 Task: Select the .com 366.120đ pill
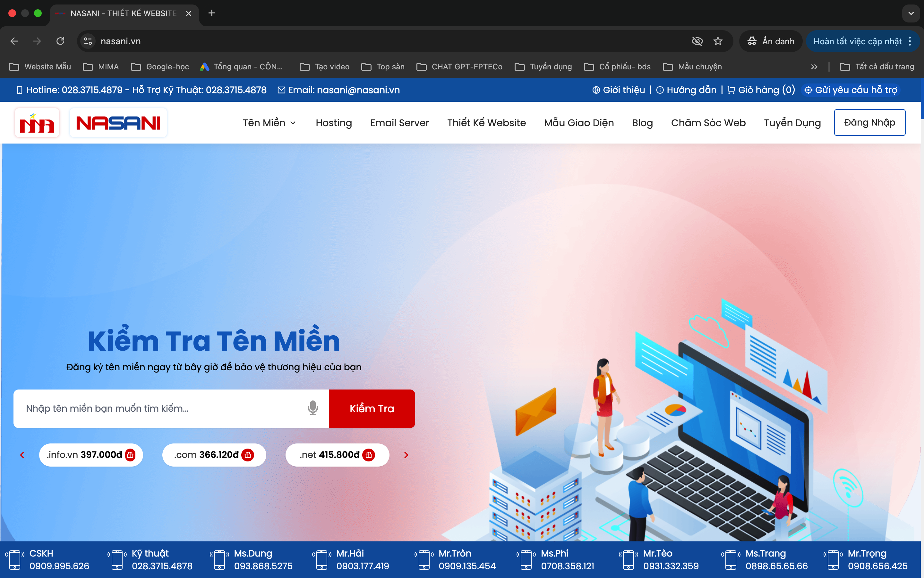(x=214, y=455)
